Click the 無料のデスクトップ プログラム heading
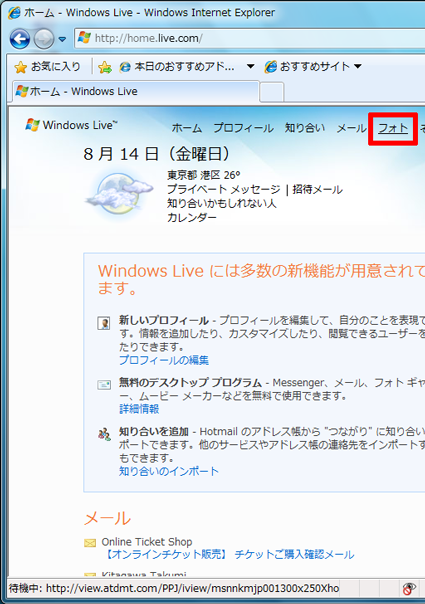The height and width of the screenshot is (604, 425). point(190,383)
